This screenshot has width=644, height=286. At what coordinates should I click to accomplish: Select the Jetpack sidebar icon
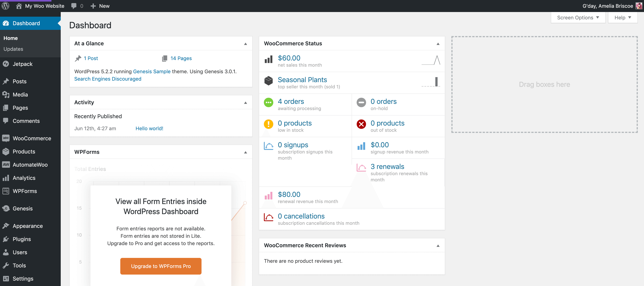point(6,64)
